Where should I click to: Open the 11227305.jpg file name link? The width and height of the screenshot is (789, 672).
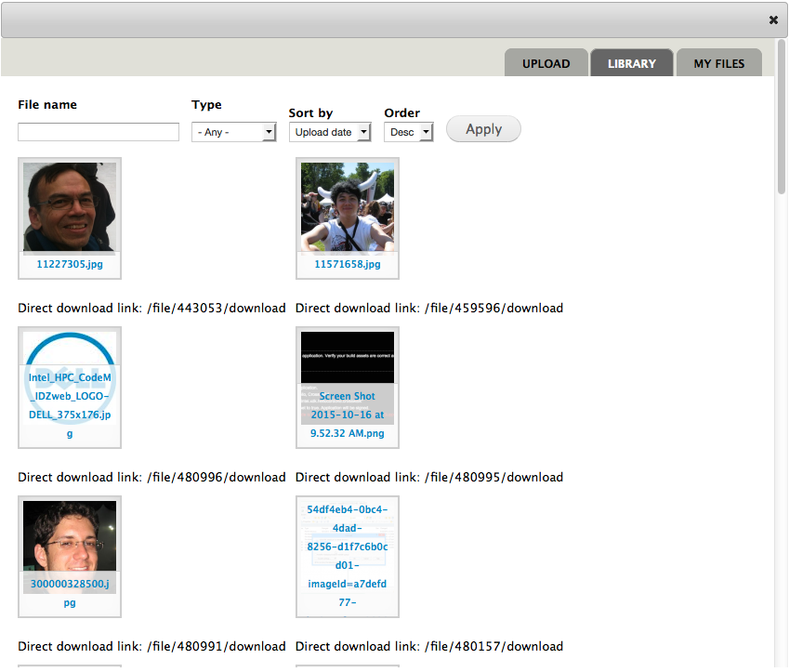click(x=70, y=264)
